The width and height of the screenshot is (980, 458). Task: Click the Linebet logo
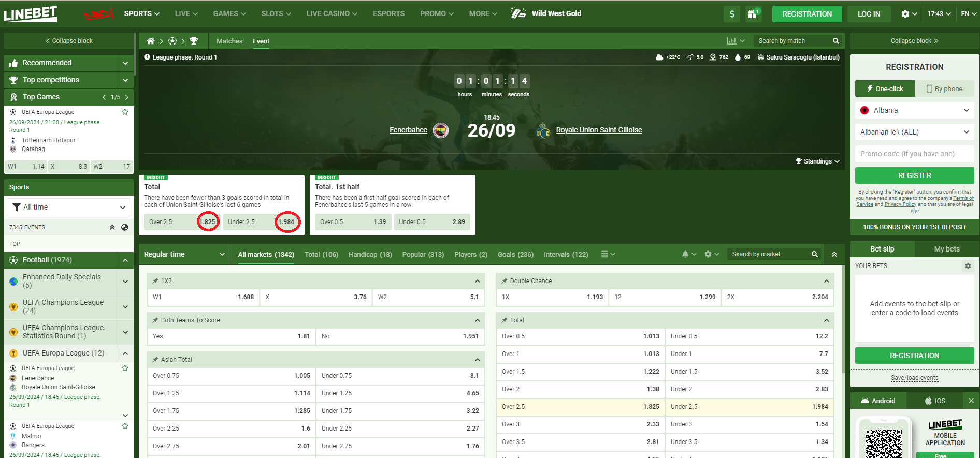[31, 13]
